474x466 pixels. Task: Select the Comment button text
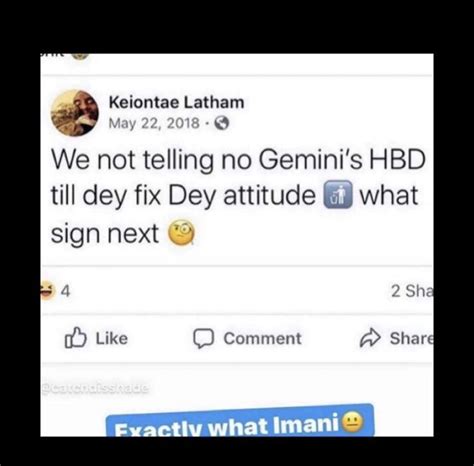coord(262,338)
